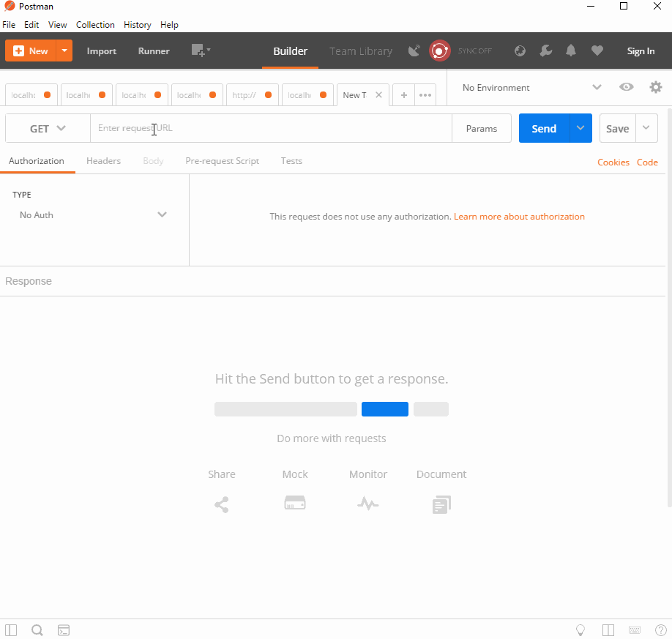Open the Help menu

(169, 25)
